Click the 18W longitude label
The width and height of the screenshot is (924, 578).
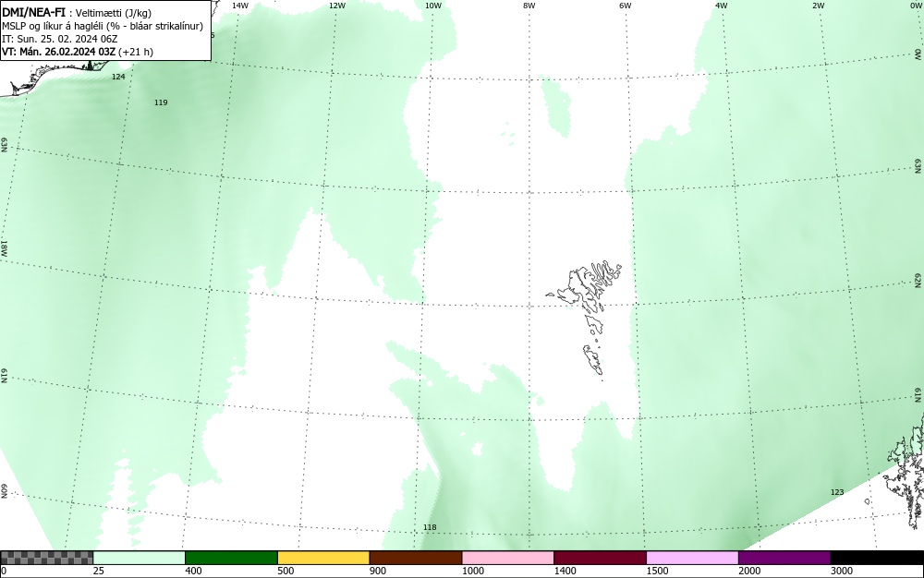tap(4, 247)
